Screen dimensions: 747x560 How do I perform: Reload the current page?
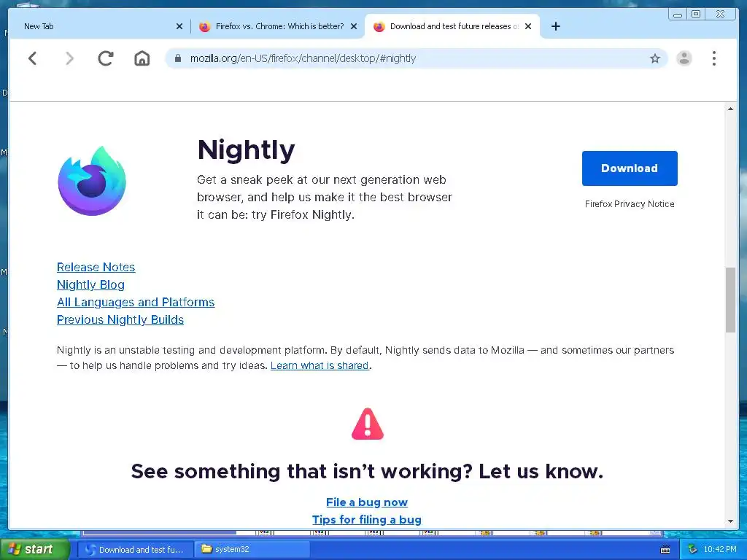coord(106,58)
